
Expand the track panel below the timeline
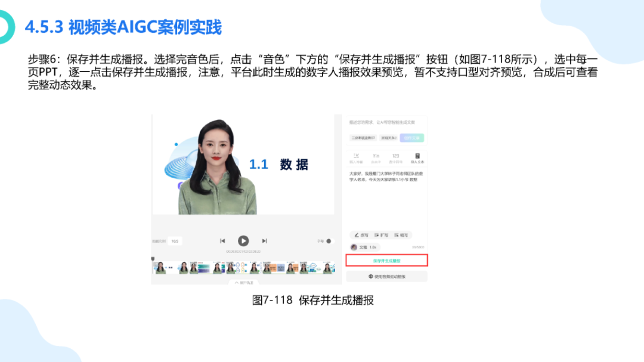(244, 283)
